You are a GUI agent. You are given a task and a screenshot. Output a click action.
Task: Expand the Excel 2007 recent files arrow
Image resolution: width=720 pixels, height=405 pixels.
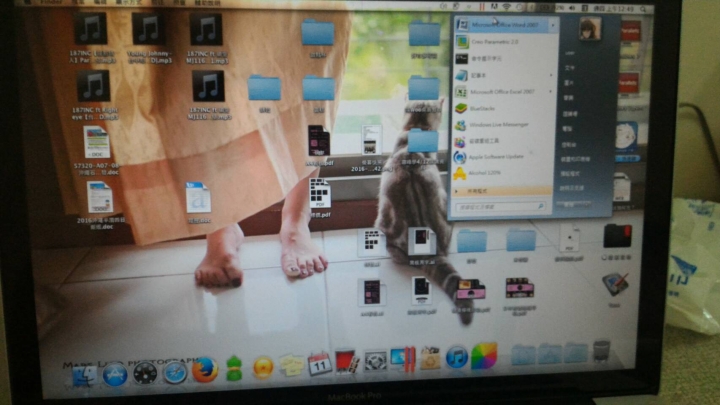552,92
